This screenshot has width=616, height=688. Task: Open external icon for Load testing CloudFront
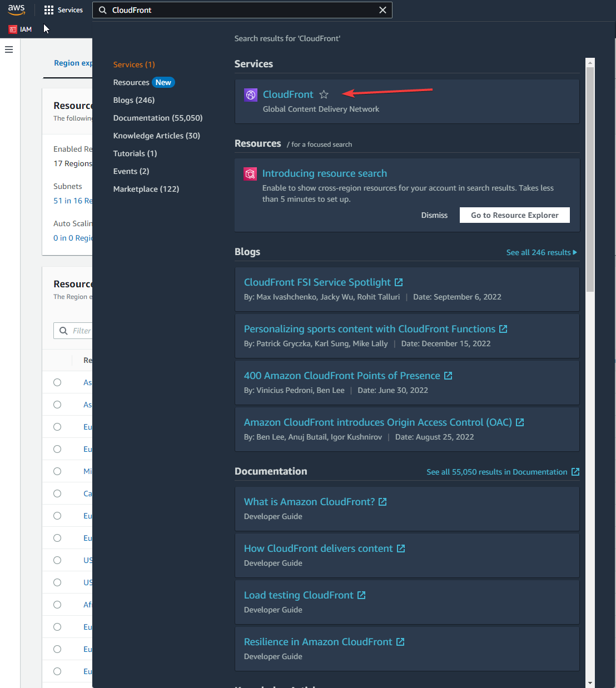tap(361, 595)
